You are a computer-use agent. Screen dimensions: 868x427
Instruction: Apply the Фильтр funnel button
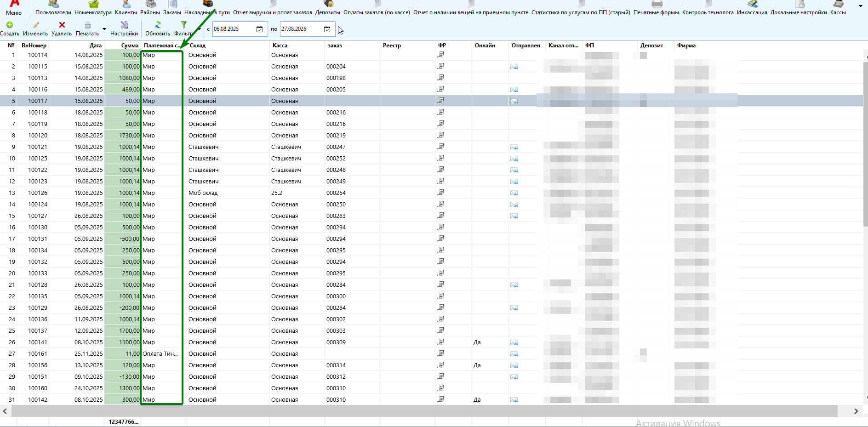183,28
